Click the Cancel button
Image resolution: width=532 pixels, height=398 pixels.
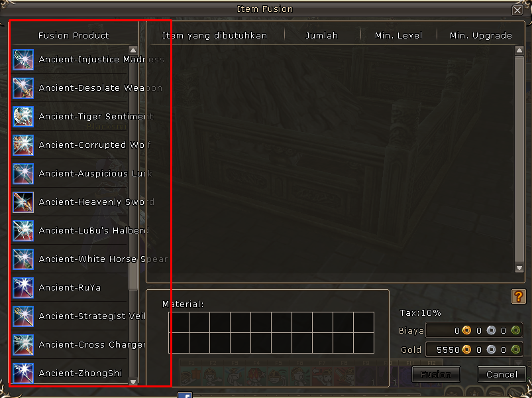502,374
